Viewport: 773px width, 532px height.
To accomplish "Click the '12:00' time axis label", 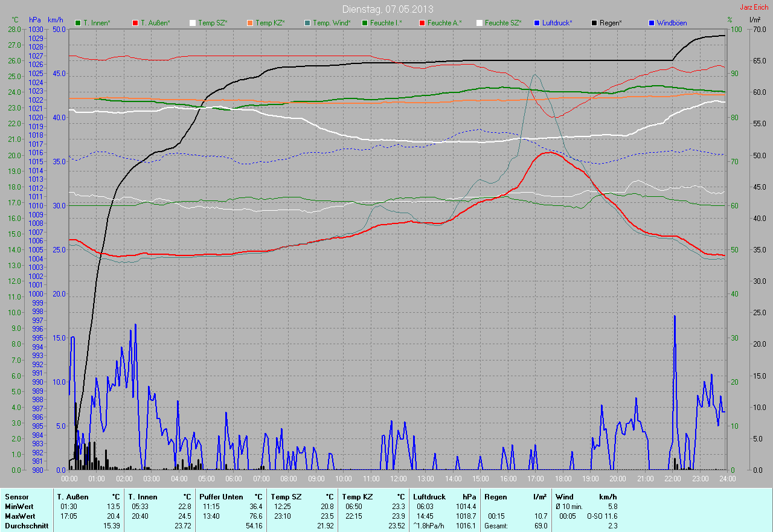I will pyautogui.click(x=398, y=479).
